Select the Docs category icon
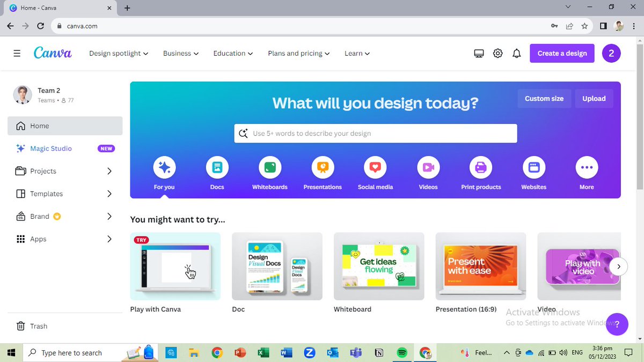Screen dimensions: 644x362 point(217,168)
